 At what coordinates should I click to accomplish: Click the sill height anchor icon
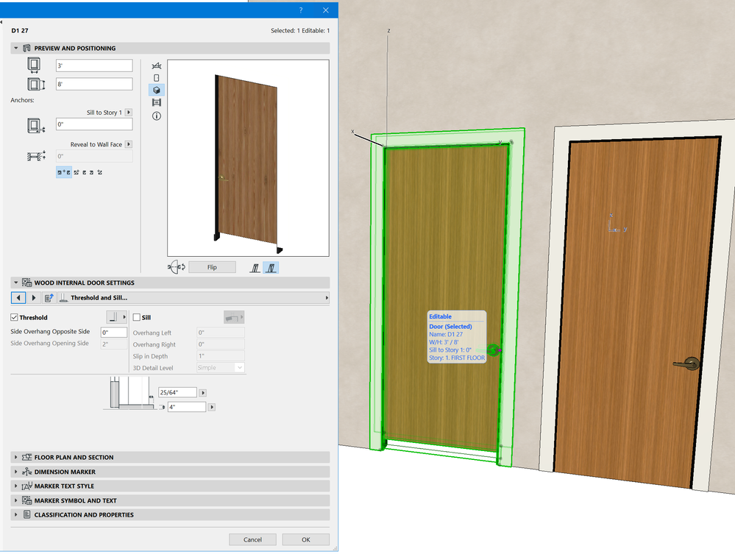(35, 126)
